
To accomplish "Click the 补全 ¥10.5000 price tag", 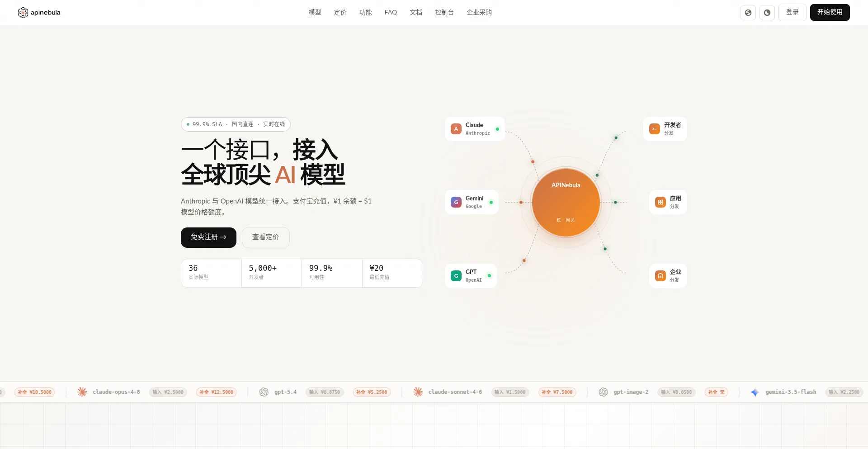I will click(35, 392).
